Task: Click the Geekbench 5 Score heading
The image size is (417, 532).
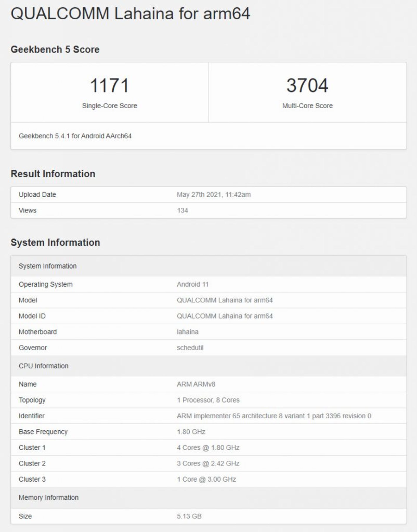Action: point(55,49)
